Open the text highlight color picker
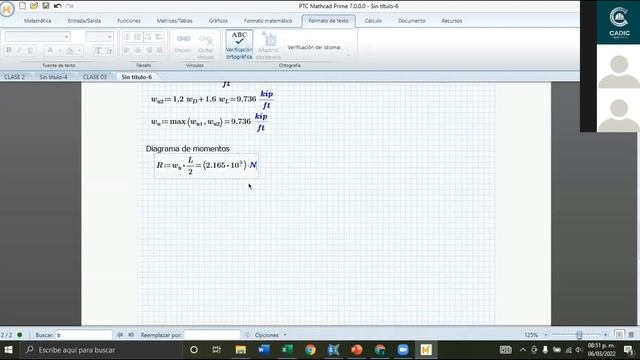This screenshot has height=360, width=640. point(70,50)
